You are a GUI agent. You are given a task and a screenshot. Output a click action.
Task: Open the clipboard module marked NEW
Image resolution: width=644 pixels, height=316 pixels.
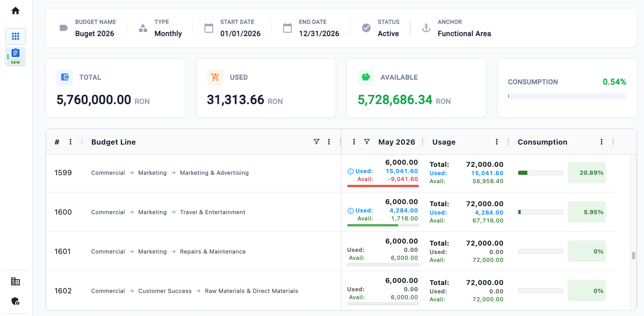click(16, 57)
